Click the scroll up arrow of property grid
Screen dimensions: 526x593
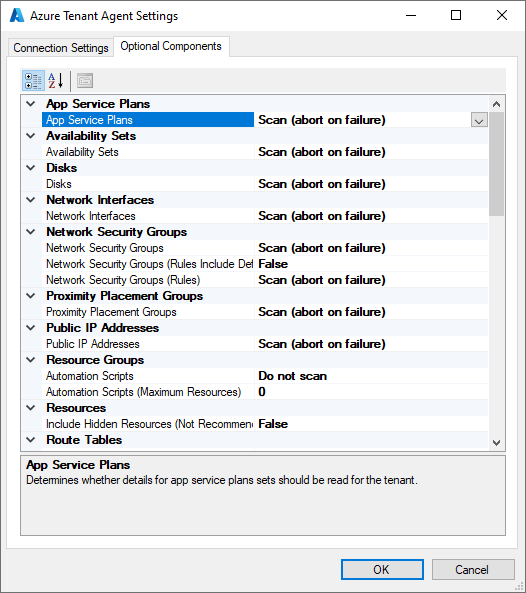pos(497,104)
